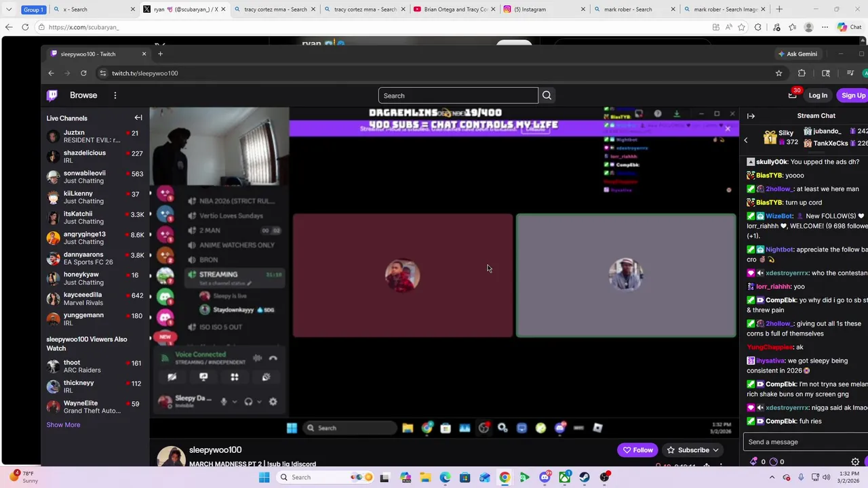Open shazdelicious channel in sidebar
This screenshot has height=488, width=868.
click(x=94, y=157)
